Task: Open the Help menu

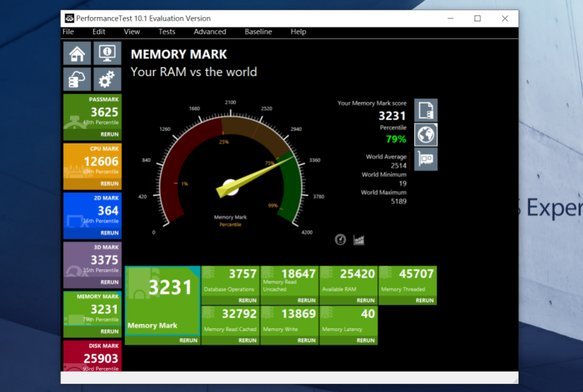Action: (x=298, y=32)
